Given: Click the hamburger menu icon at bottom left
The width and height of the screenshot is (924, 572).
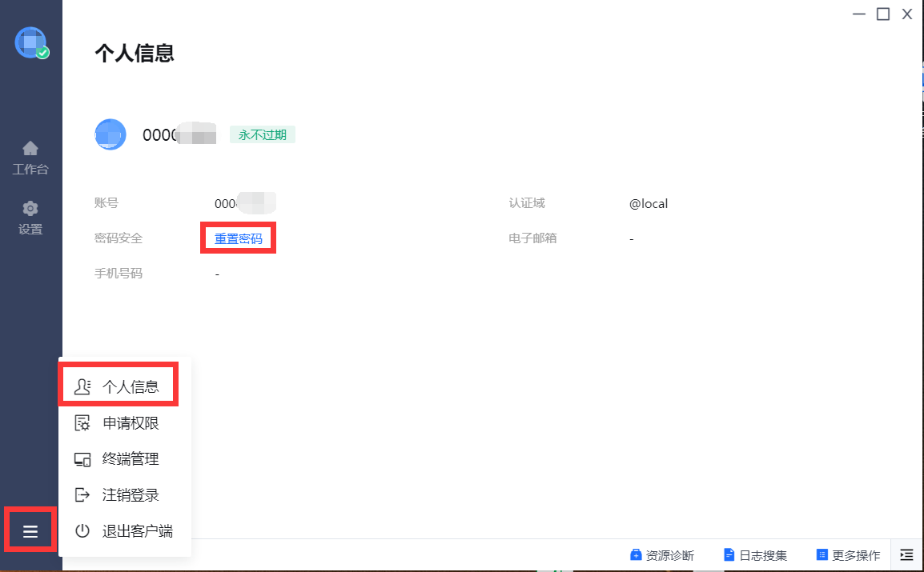Looking at the screenshot, I should pyautogui.click(x=30, y=531).
